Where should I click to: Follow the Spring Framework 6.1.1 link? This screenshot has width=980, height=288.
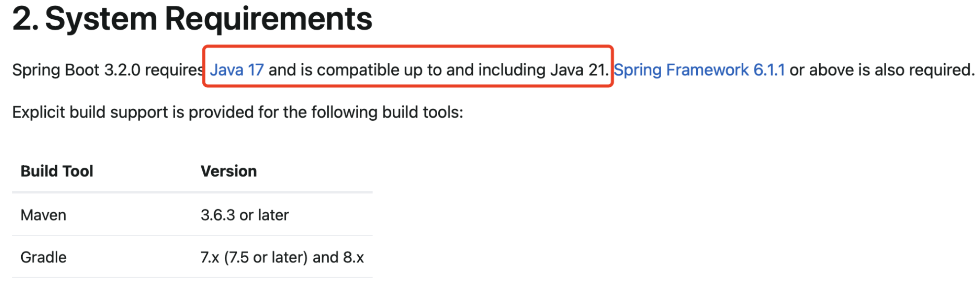click(x=699, y=70)
